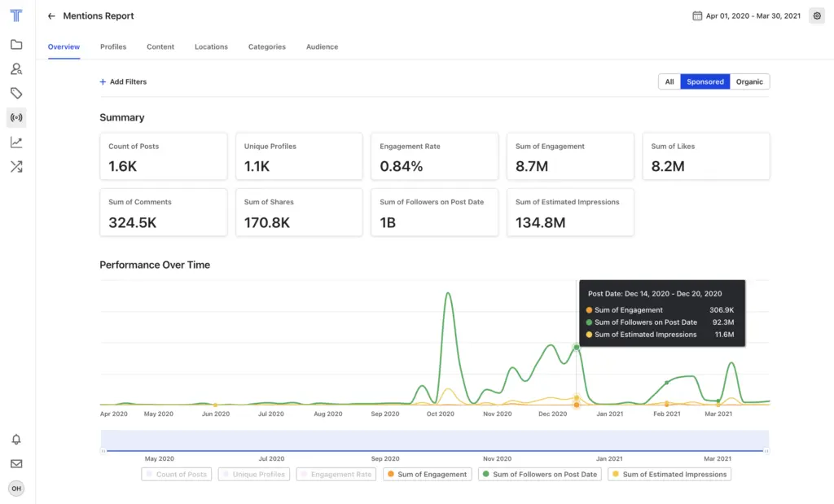Go back using the arrow beside Mentions Report
The height and width of the screenshot is (504, 834).
tap(52, 16)
